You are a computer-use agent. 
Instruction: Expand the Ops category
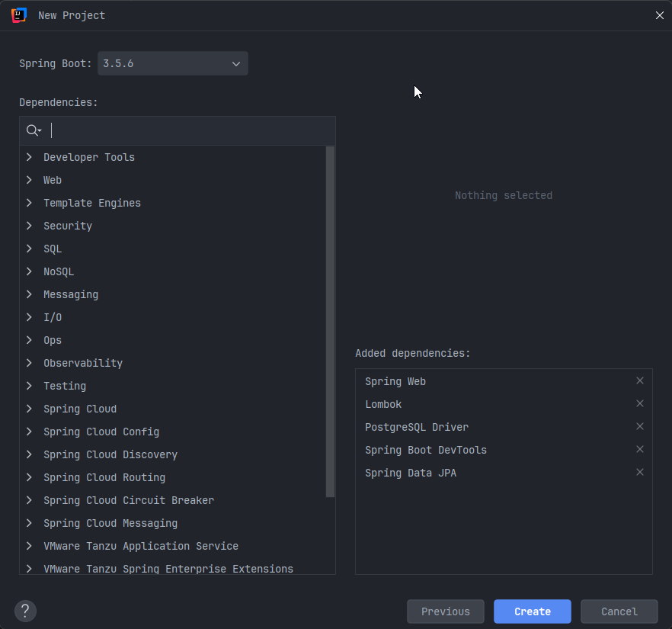29,340
